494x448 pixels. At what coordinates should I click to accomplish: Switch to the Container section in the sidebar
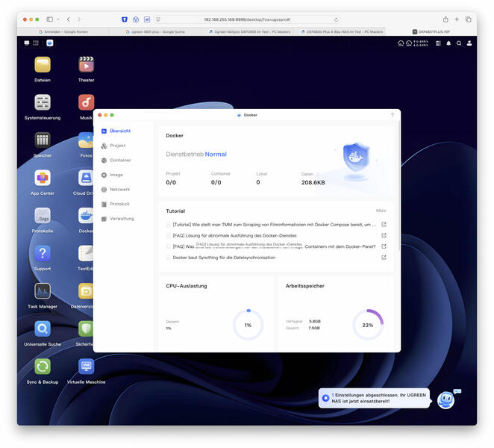120,160
